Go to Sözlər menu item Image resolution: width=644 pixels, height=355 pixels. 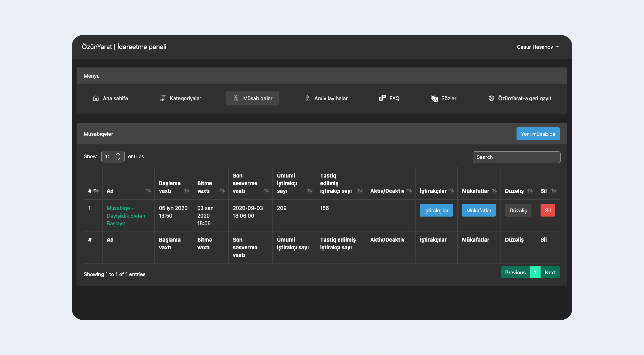click(x=448, y=98)
